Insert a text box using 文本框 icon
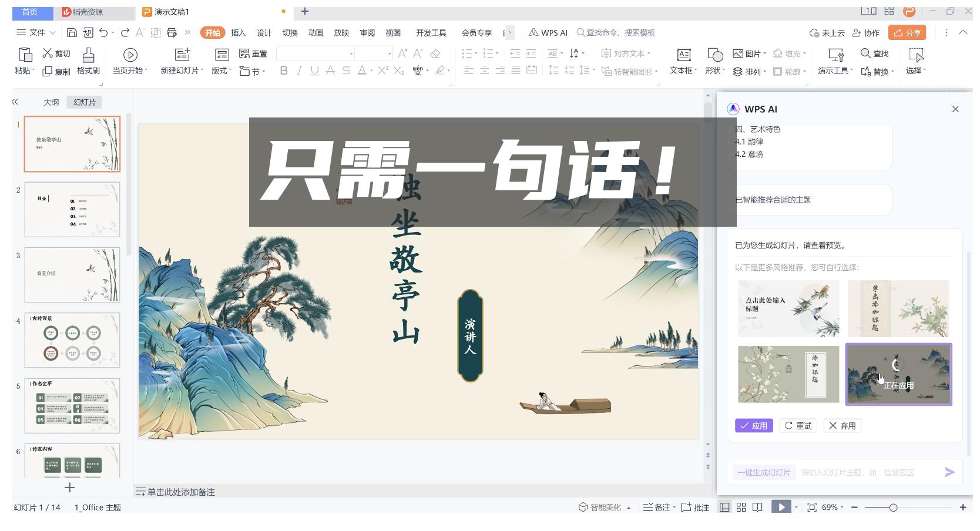 tap(683, 61)
